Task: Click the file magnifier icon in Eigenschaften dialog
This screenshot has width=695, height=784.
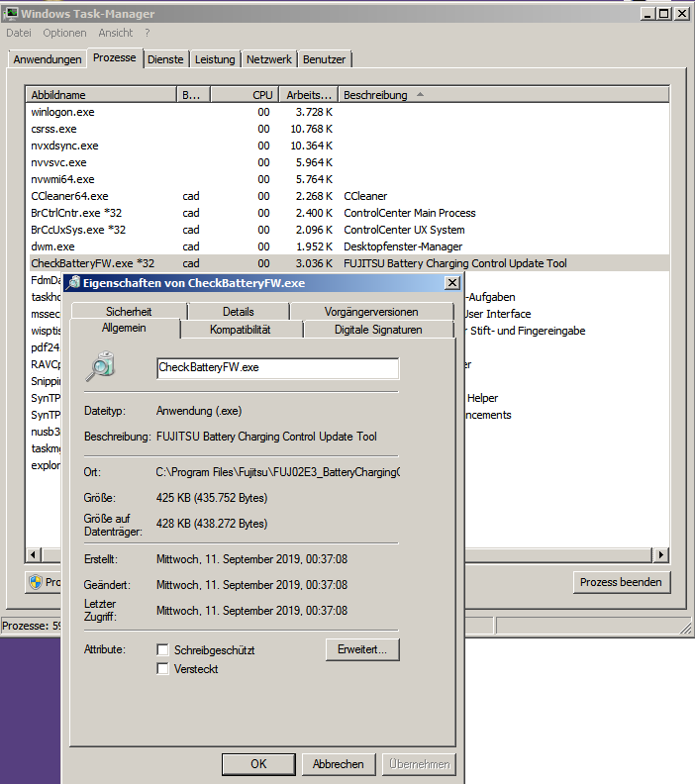Action: click(x=101, y=367)
